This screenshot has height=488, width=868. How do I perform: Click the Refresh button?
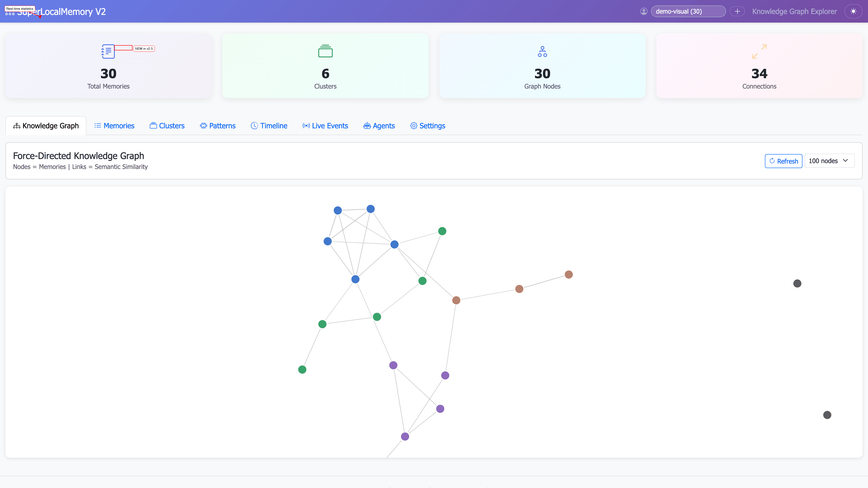coord(783,161)
